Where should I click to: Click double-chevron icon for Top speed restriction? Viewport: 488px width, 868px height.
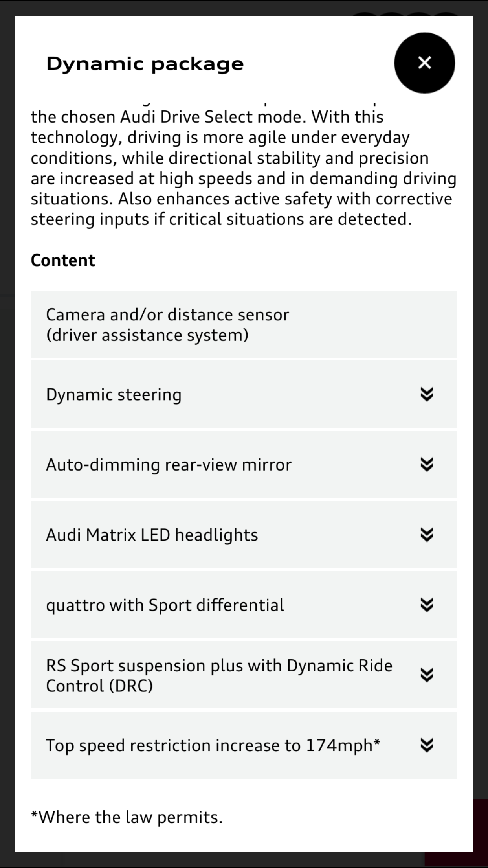click(x=427, y=745)
